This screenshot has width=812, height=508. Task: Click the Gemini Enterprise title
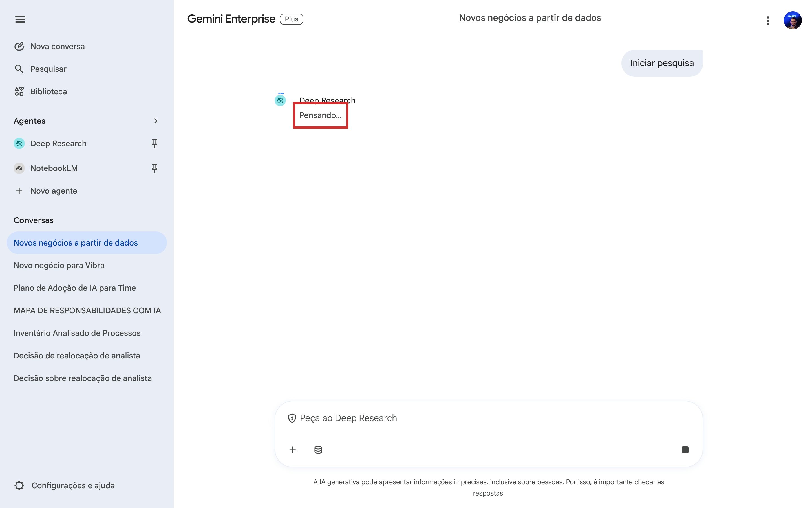tap(231, 19)
